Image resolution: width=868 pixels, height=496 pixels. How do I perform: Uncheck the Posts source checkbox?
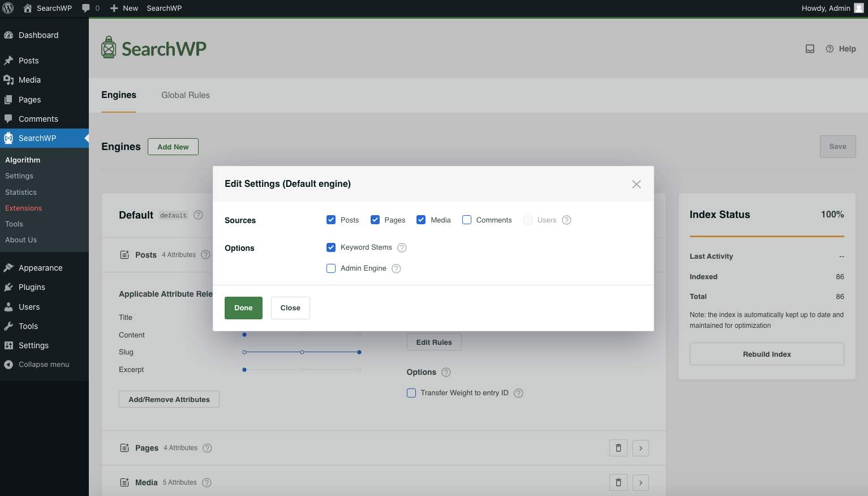click(x=331, y=220)
